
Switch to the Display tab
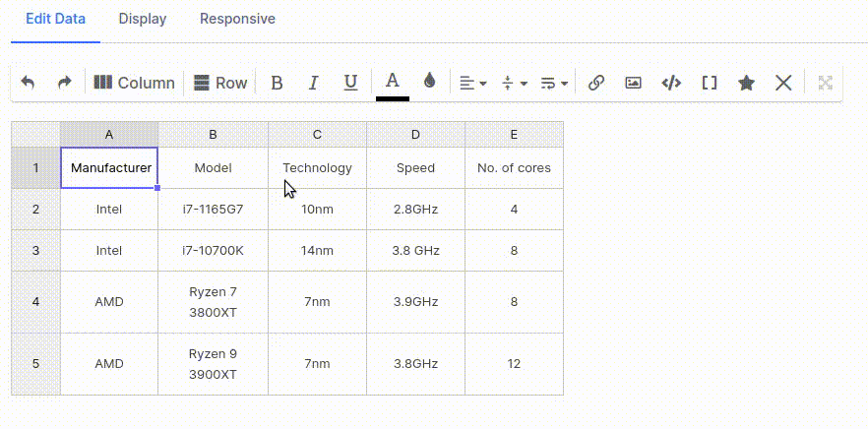(x=143, y=19)
